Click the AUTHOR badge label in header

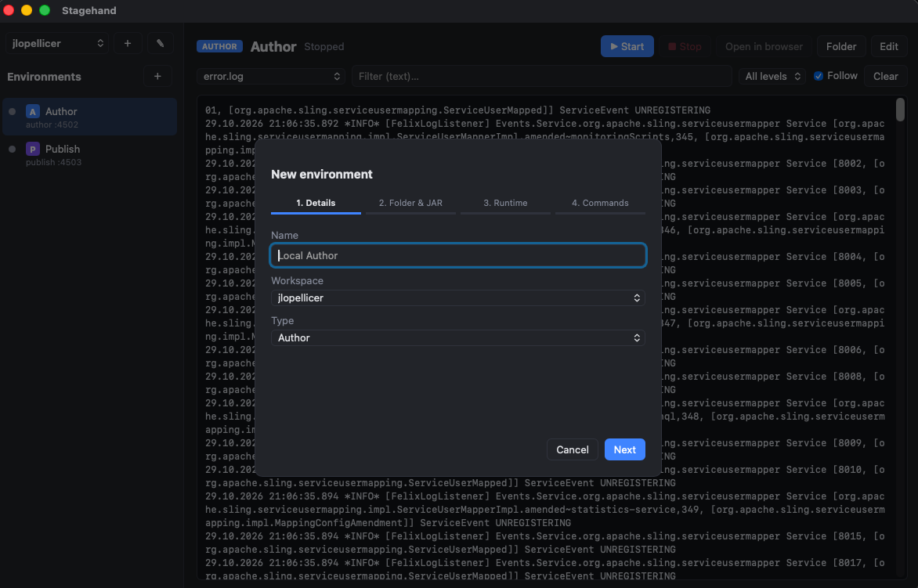(x=219, y=46)
